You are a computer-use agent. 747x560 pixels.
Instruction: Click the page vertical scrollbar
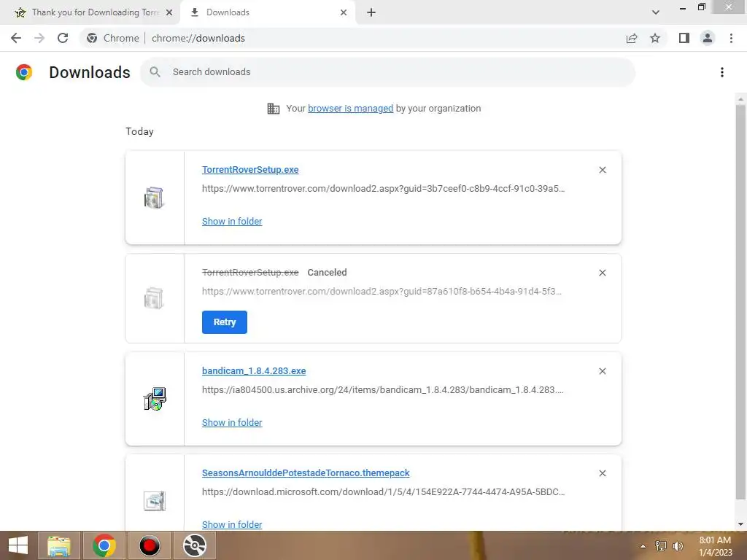(x=740, y=301)
